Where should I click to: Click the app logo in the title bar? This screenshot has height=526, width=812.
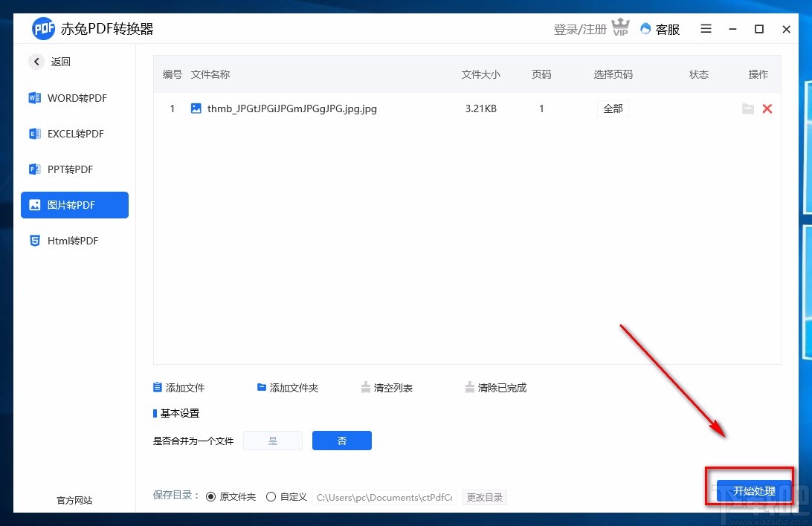(43, 28)
